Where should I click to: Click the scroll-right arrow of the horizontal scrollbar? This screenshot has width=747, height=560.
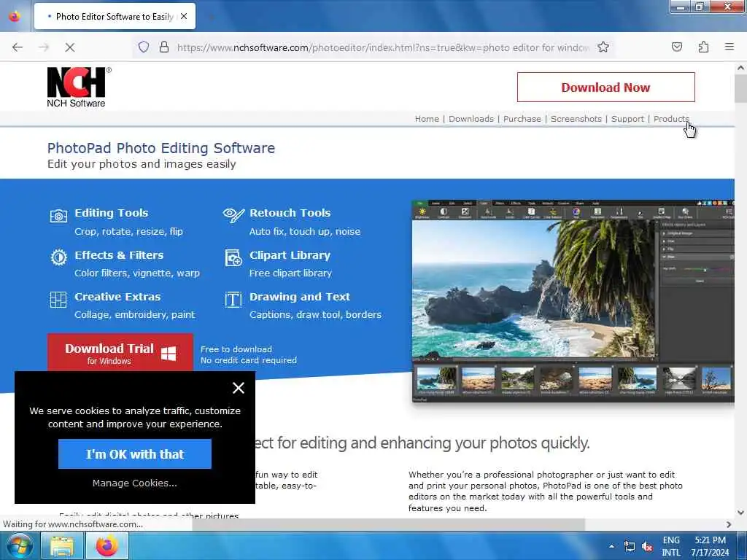coord(729,524)
